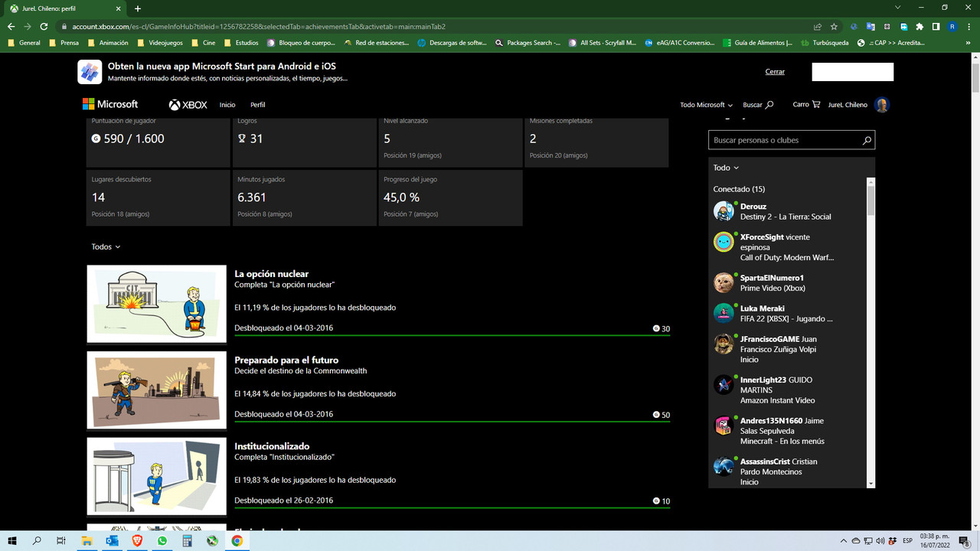Open the All Sets - Scryfall bookmark

click(603, 43)
